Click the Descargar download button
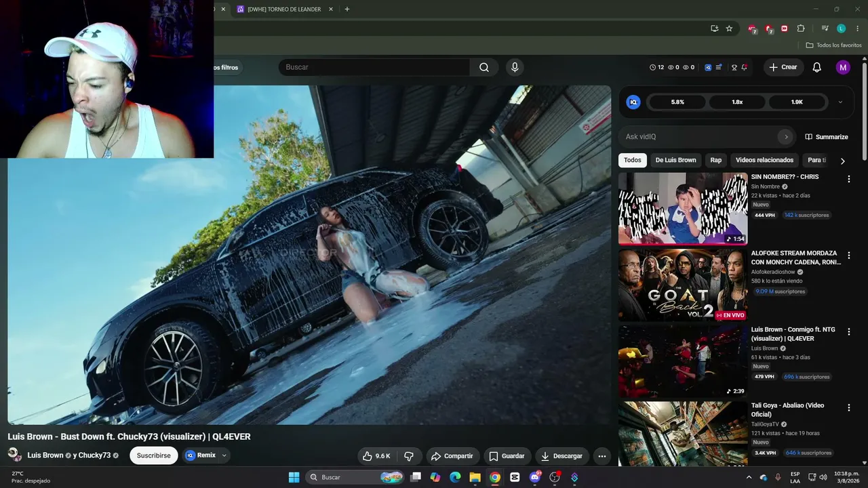 [562, 456]
